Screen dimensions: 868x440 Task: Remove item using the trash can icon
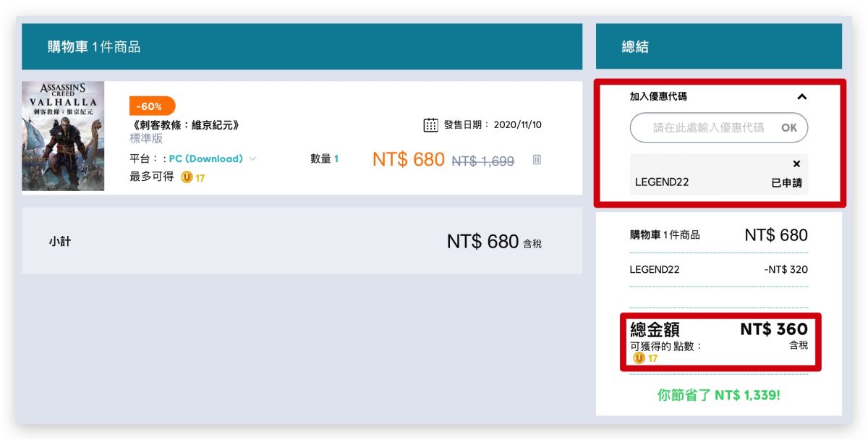(537, 160)
